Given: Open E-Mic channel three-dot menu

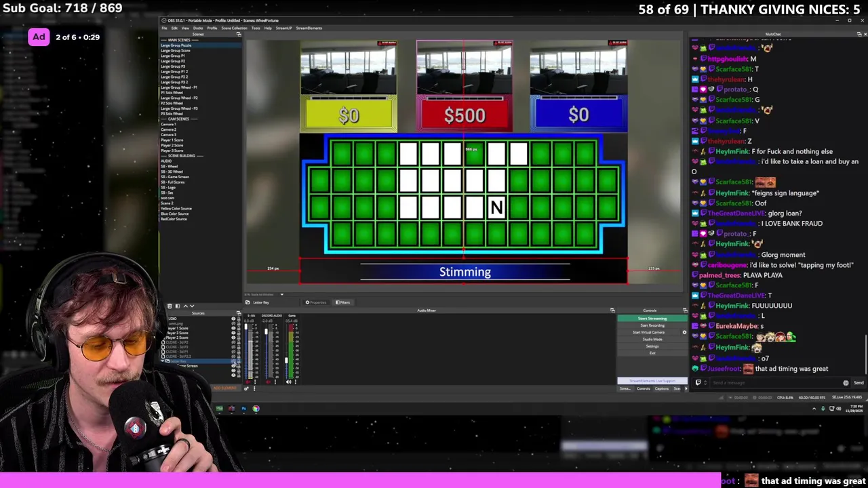Looking at the screenshot, I should (255, 382).
